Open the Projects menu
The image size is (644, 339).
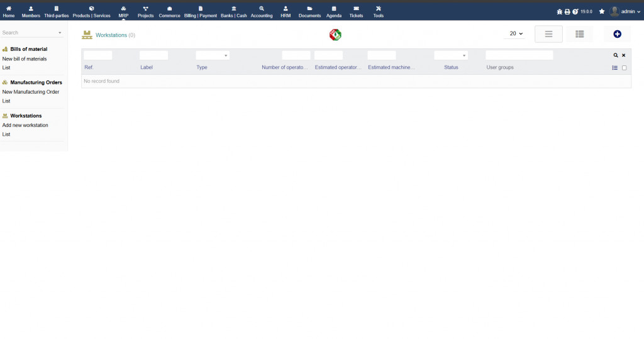click(145, 12)
